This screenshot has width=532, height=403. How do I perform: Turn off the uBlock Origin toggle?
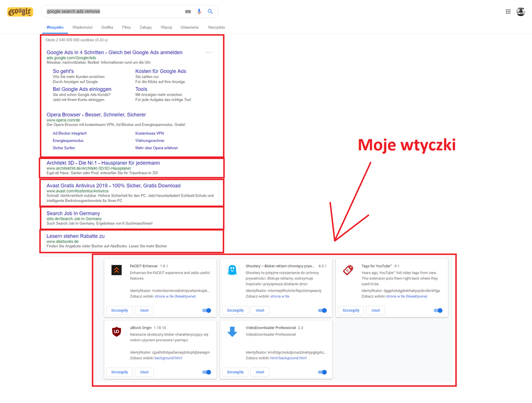tap(206, 372)
